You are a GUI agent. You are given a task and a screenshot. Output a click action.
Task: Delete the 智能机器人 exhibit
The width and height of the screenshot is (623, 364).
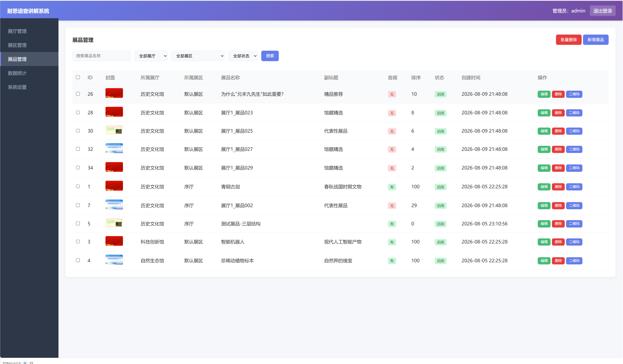coord(558,242)
